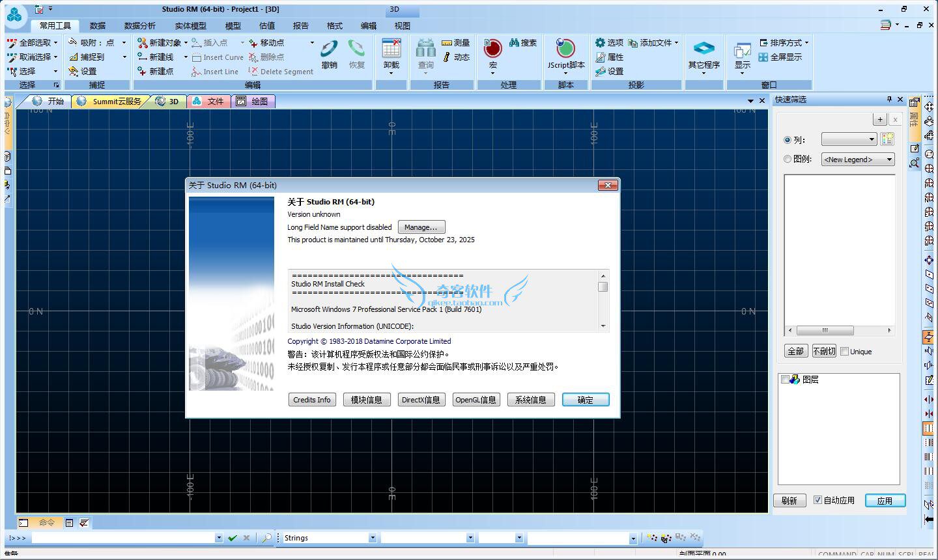Click the 移动点 move points tool

(x=266, y=43)
